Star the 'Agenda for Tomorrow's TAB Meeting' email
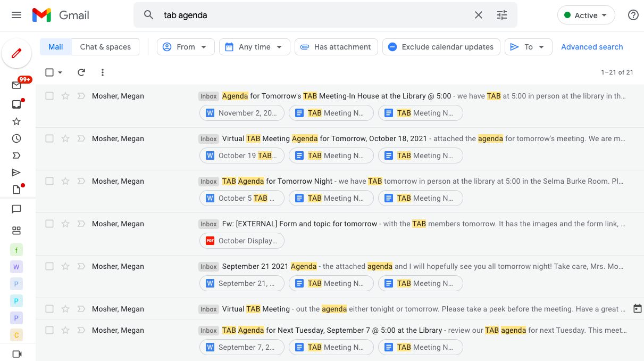 pyautogui.click(x=65, y=96)
